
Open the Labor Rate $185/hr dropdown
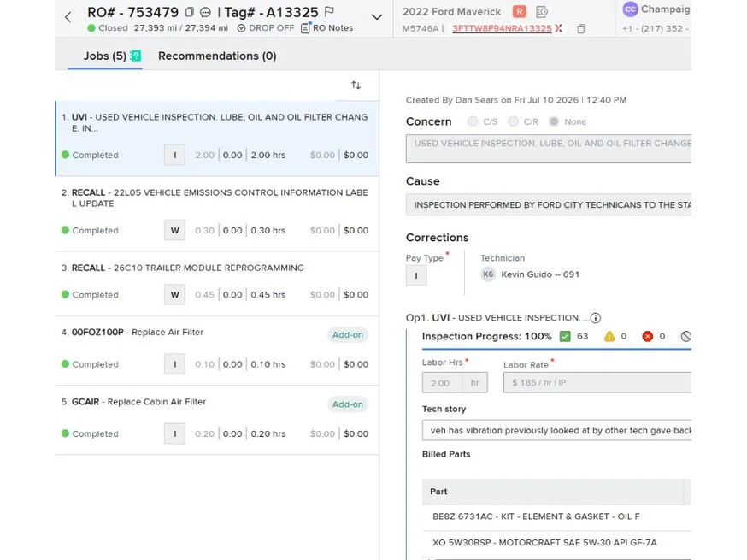pyautogui.click(x=597, y=383)
